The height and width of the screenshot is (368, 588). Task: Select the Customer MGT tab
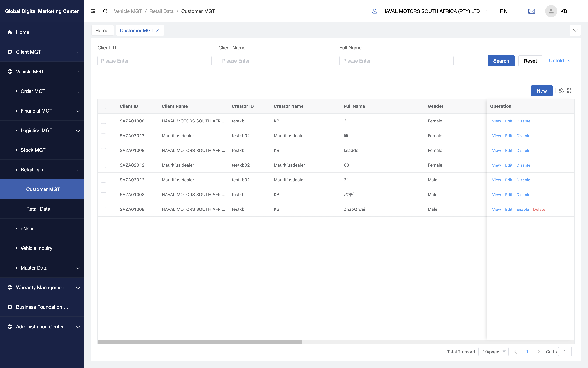[x=136, y=30]
